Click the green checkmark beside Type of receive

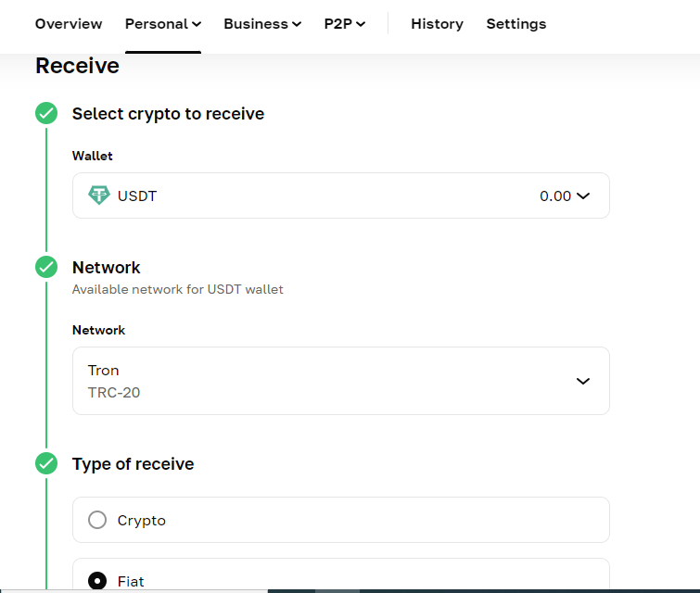[46, 463]
